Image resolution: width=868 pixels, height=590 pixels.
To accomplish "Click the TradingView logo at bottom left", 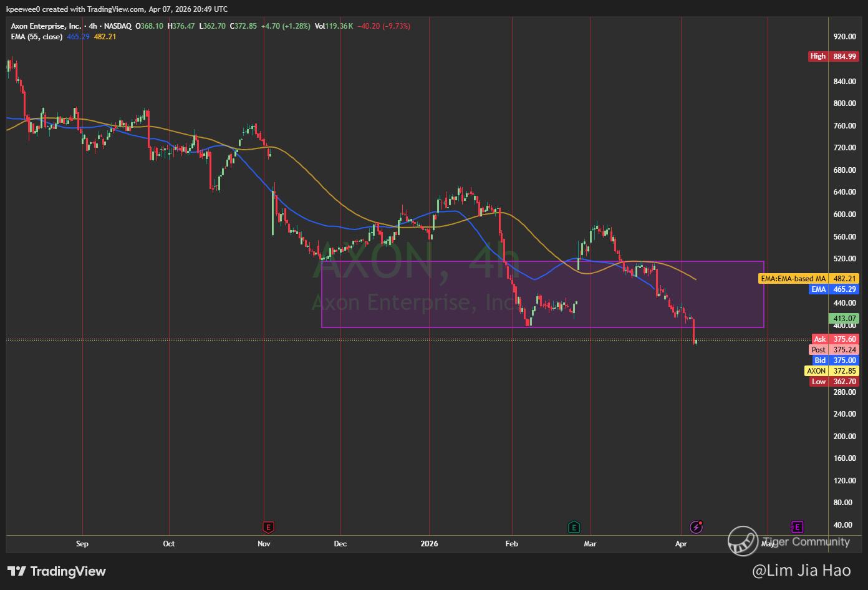I will (57, 571).
